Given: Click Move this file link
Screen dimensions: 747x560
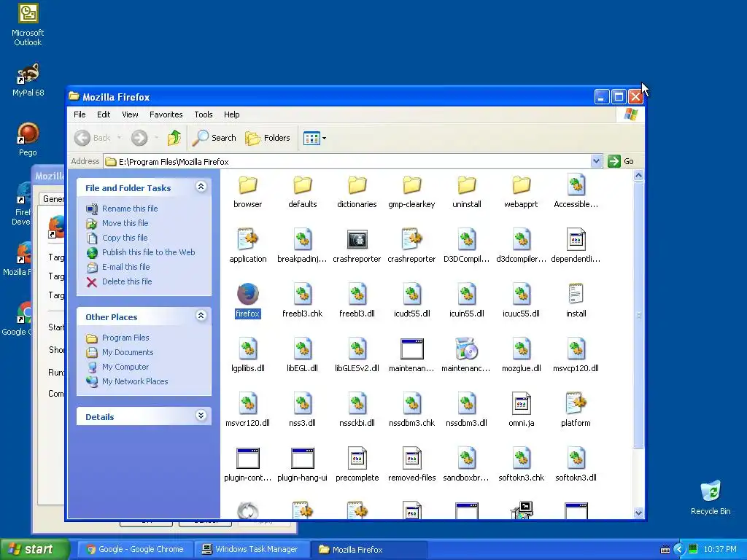Looking at the screenshot, I should pyautogui.click(x=125, y=223).
